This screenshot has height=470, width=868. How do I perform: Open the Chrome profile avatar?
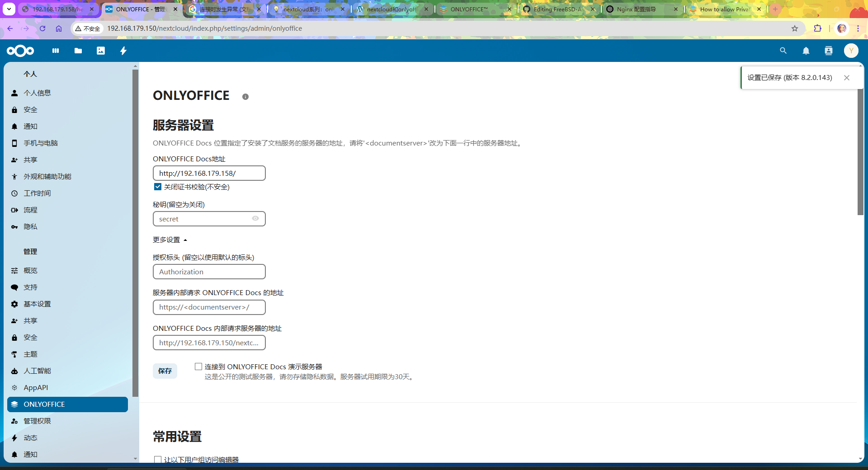click(842, 28)
